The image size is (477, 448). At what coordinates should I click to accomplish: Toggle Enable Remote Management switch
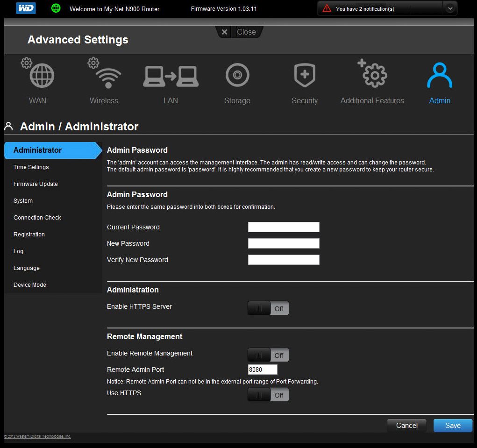point(268,355)
